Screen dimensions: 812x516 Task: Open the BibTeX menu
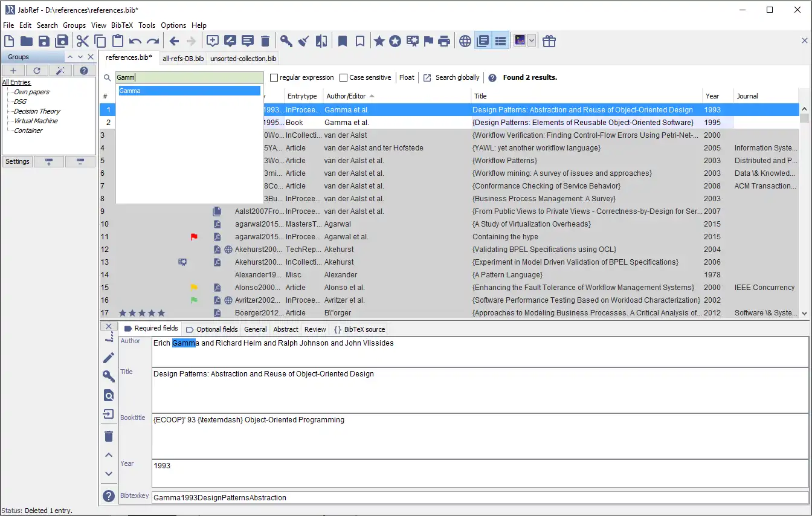[x=121, y=25]
